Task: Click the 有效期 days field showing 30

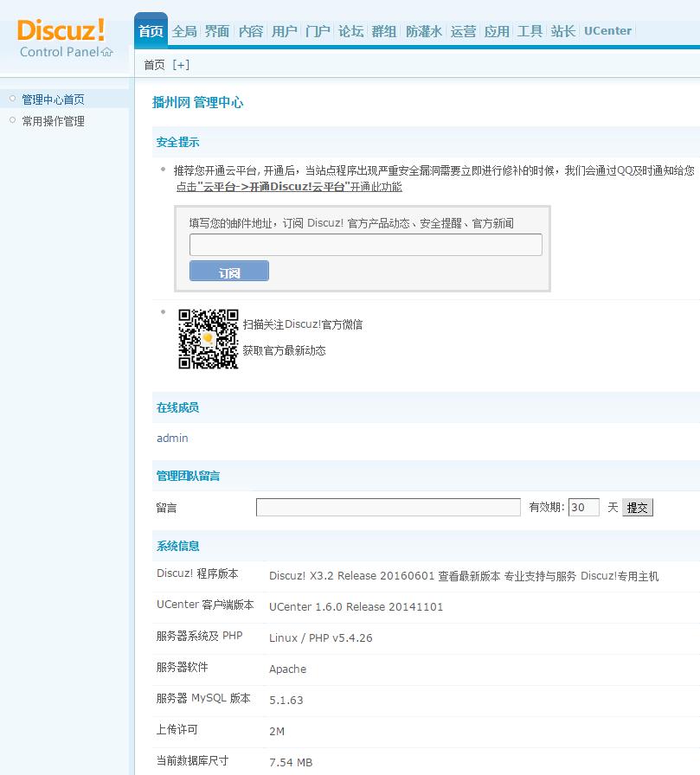Action: point(583,507)
